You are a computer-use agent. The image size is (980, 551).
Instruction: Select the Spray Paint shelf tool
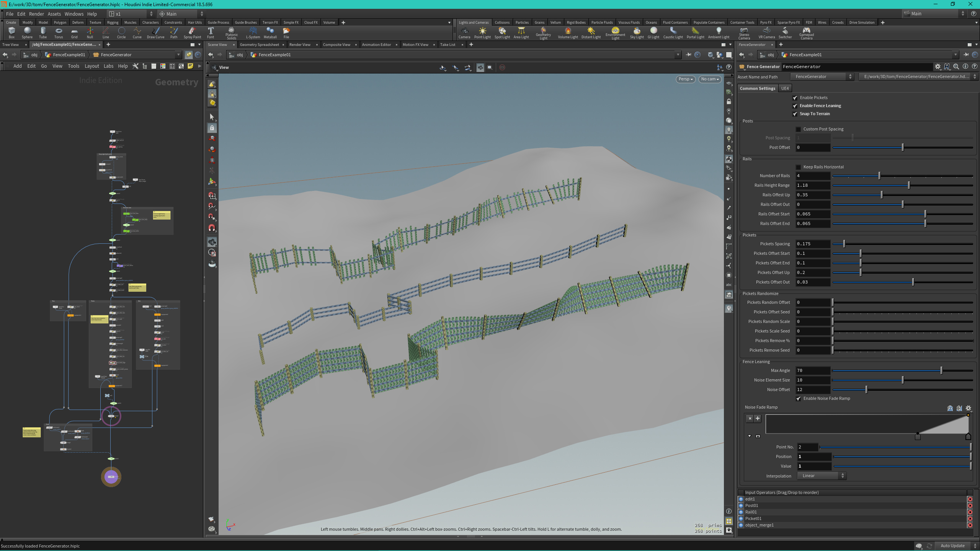[193, 33]
